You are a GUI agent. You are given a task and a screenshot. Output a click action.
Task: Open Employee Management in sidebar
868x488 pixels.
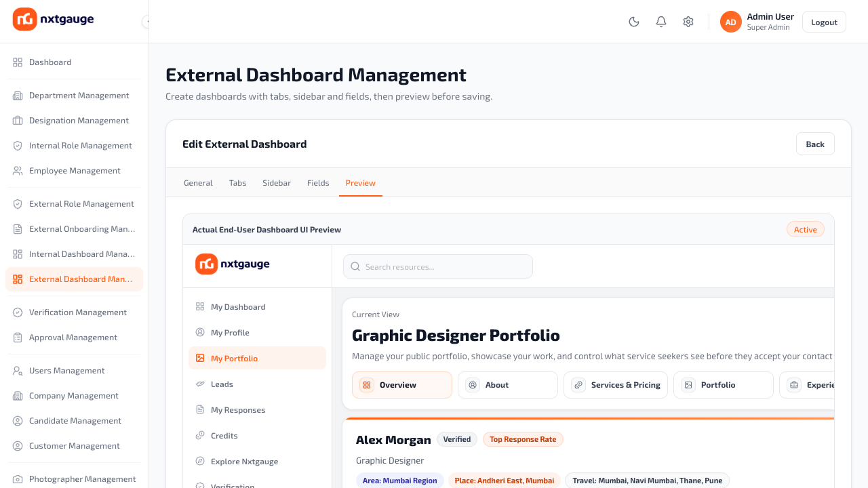[75, 171]
